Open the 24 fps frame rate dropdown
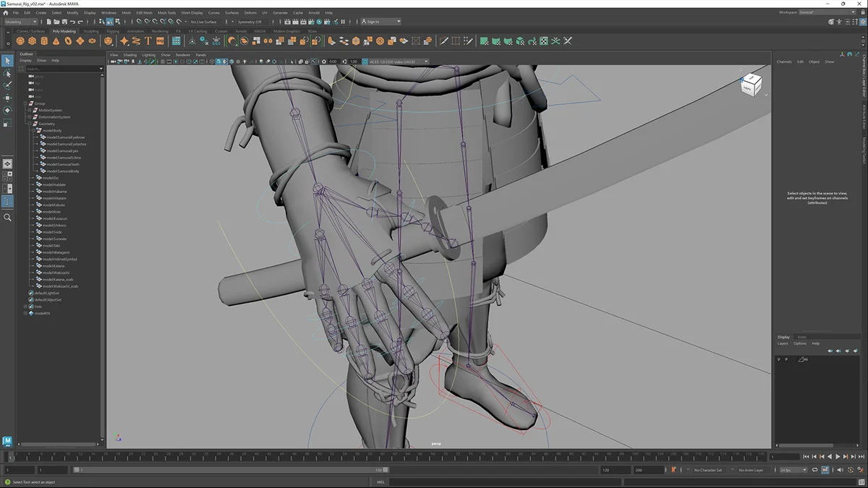This screenshot has width=868, height=488. coord(793,470)
